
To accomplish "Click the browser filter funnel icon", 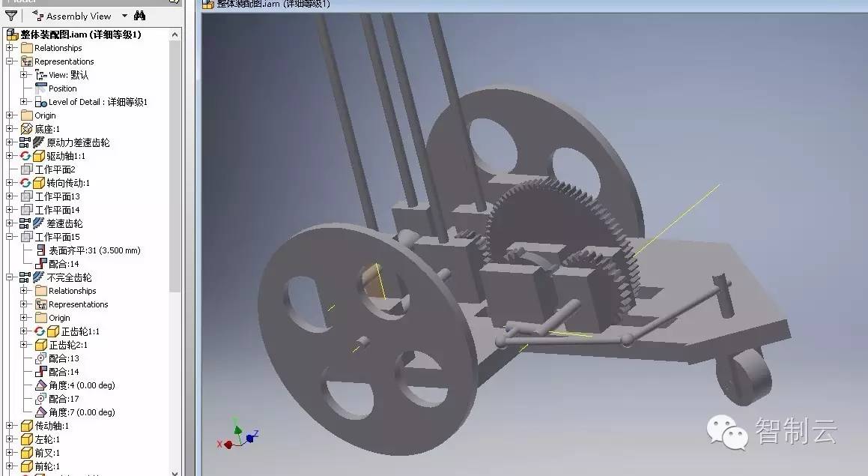I will (11, 16).
